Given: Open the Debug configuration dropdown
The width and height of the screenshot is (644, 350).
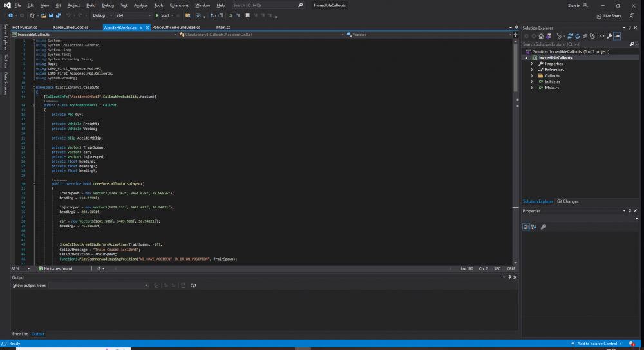Looking at the screenshot, I should tap(102, 15).
